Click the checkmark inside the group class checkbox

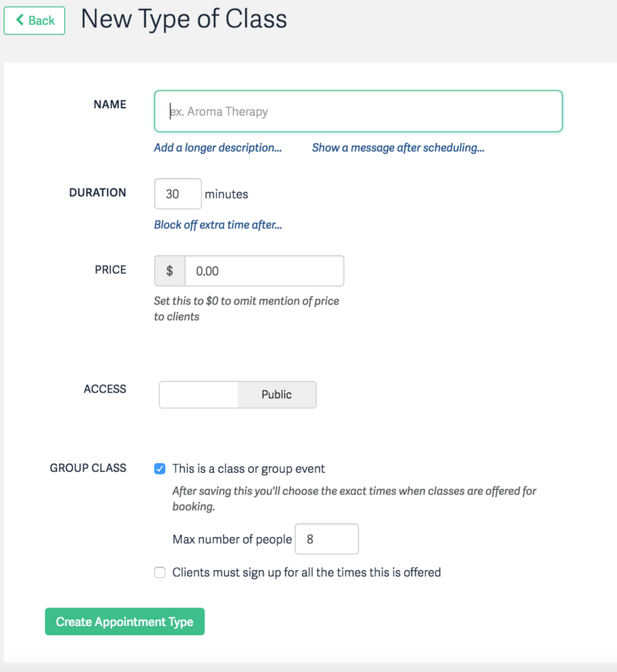pos(160,468)
